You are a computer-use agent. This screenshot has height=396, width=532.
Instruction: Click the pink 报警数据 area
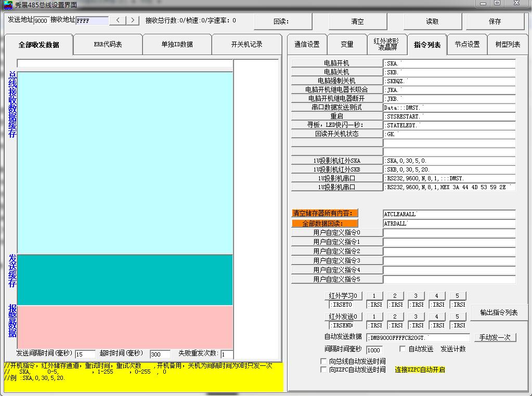tap(125, 326)
